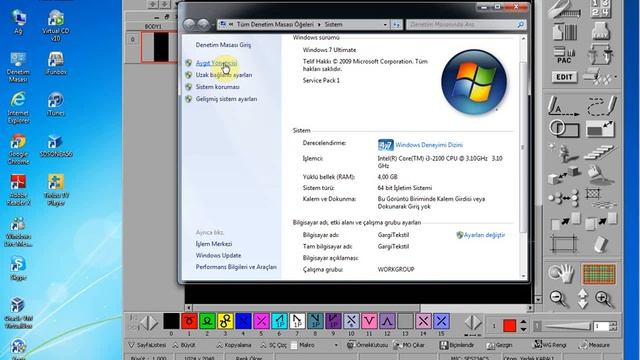Click Ayarları değiştir link
The height and width of the screenshot is (360, 640).
tap(484, 235)
